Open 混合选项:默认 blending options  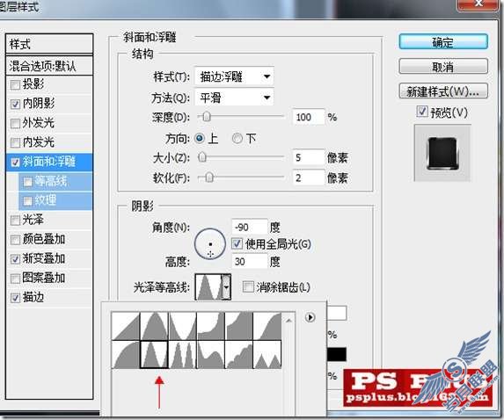coord(49,66)
